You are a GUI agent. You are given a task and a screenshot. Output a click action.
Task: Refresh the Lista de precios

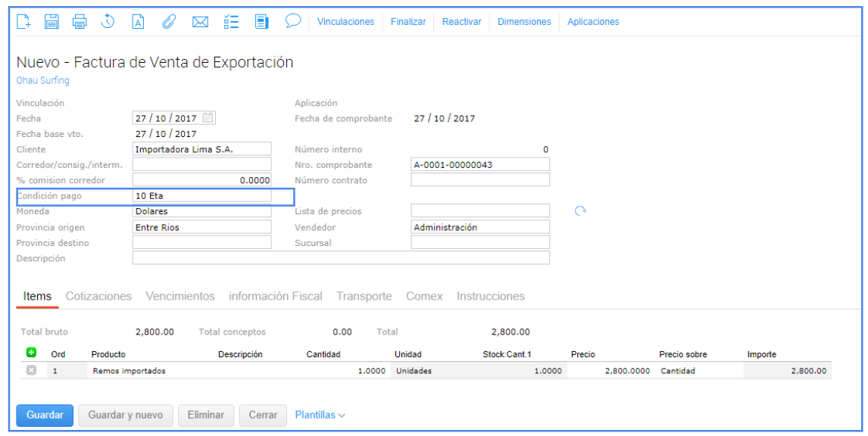pos(580,211)
